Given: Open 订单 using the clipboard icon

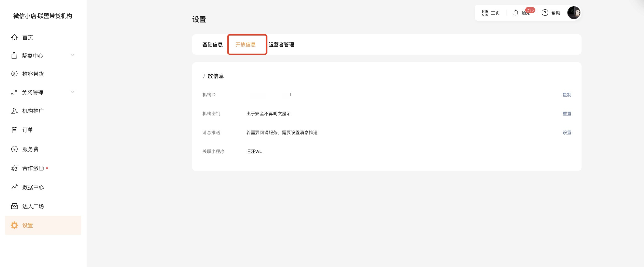Looking at the screenshot, I should (14, 130).
